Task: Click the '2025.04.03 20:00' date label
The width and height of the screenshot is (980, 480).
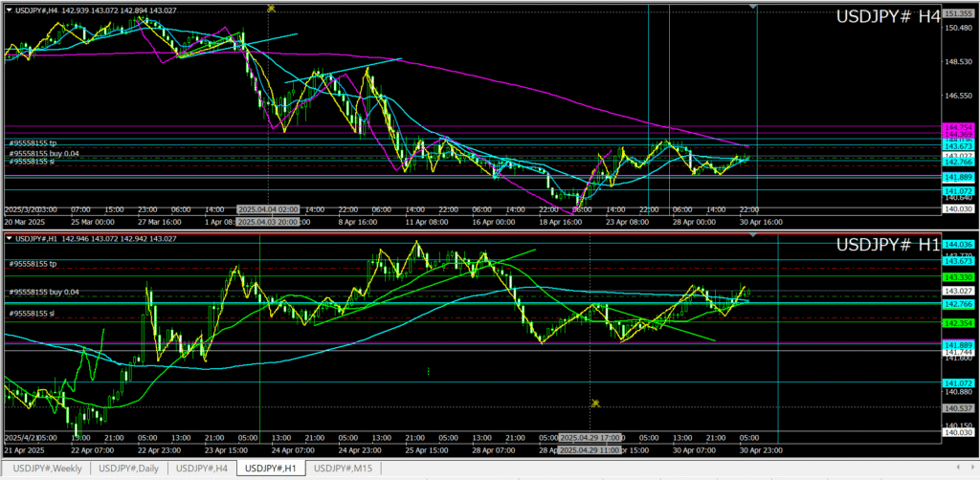Action: click(268, 222)
